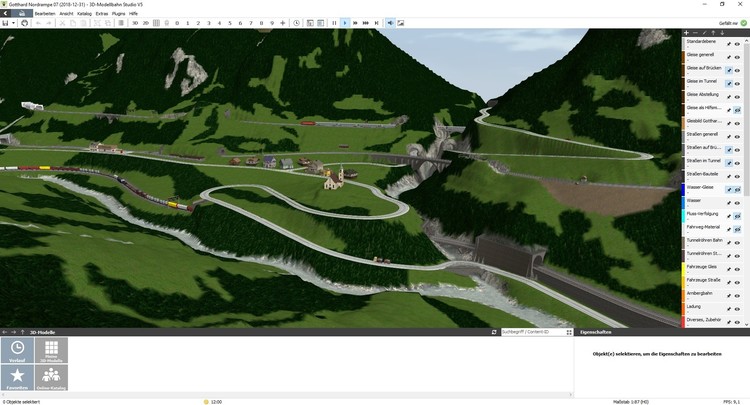
Task: Open the simulation time clock icon
Action: point(297,23)
